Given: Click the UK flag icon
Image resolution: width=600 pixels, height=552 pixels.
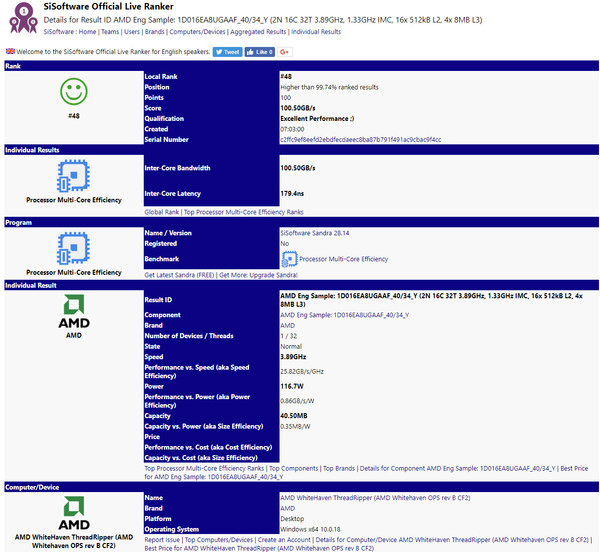Looking at the screenshot, I should (x=10, y=51).
